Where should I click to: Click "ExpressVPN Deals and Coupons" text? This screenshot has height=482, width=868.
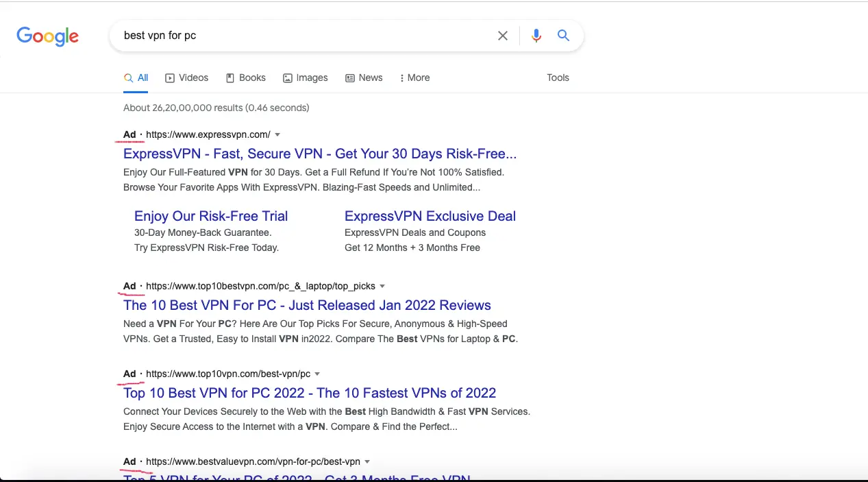[x=415, y=232]
